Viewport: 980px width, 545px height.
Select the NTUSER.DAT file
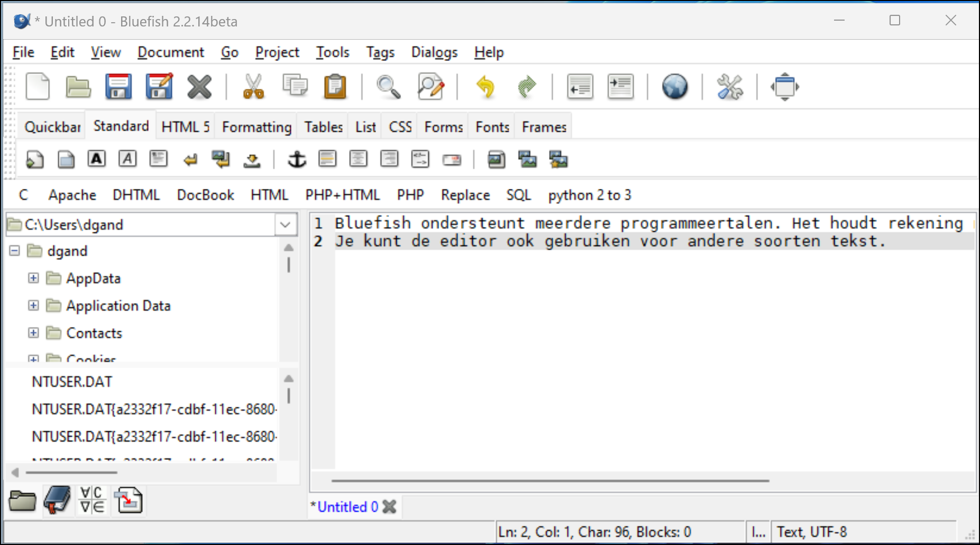72,381
